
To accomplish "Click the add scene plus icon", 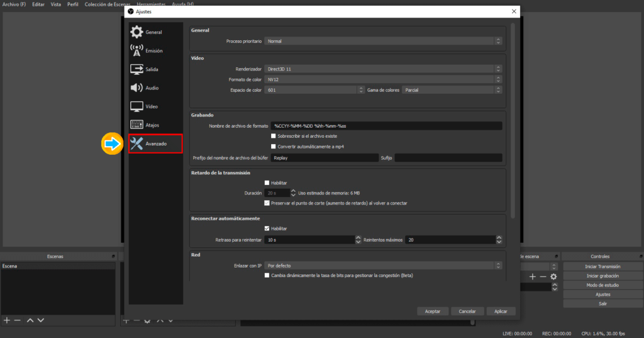I will click(7, 320).
